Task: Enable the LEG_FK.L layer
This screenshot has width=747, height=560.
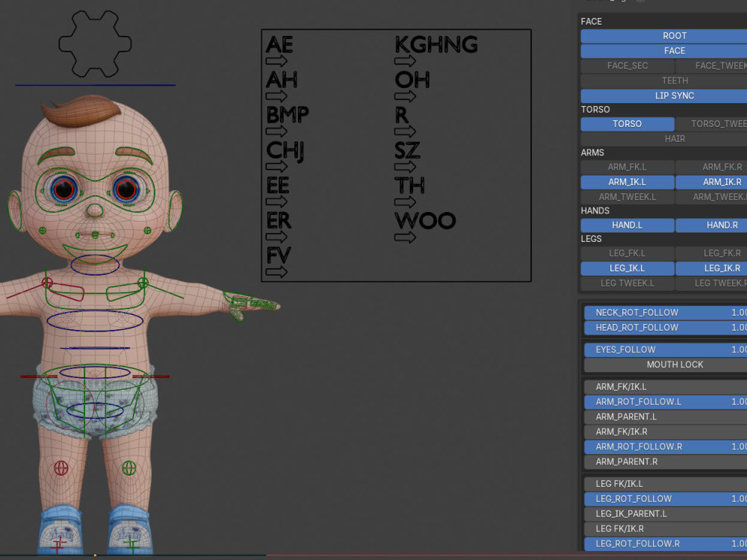Action: coord(627,253)
